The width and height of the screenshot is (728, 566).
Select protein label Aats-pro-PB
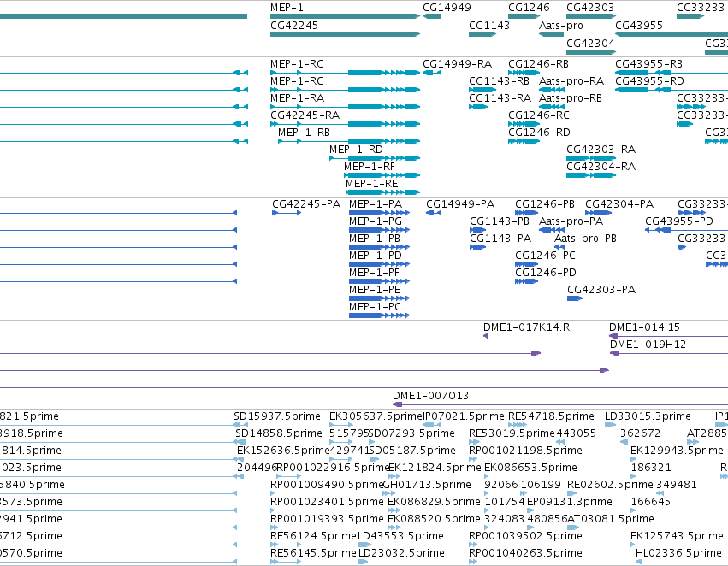[585, 239]
